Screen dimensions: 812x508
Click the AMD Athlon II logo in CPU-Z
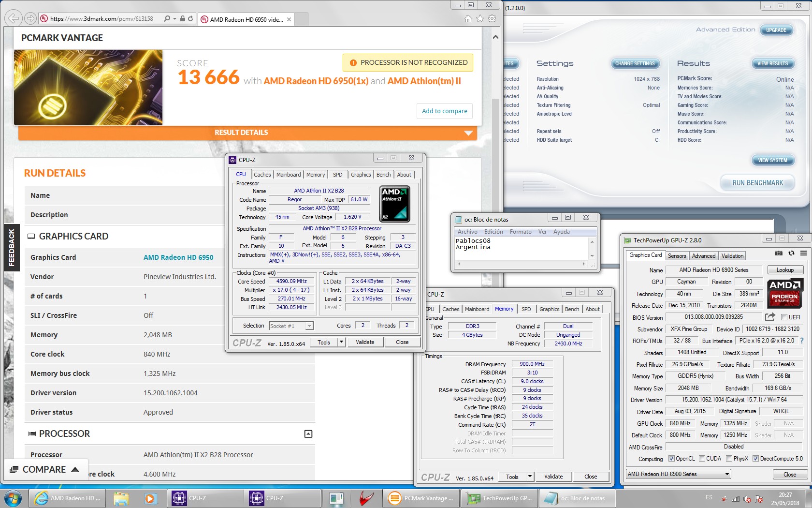(x=394, y=204)
